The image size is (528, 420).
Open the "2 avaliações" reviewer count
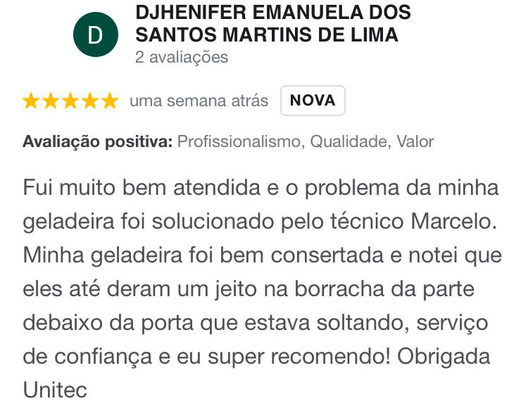[182, 58]
